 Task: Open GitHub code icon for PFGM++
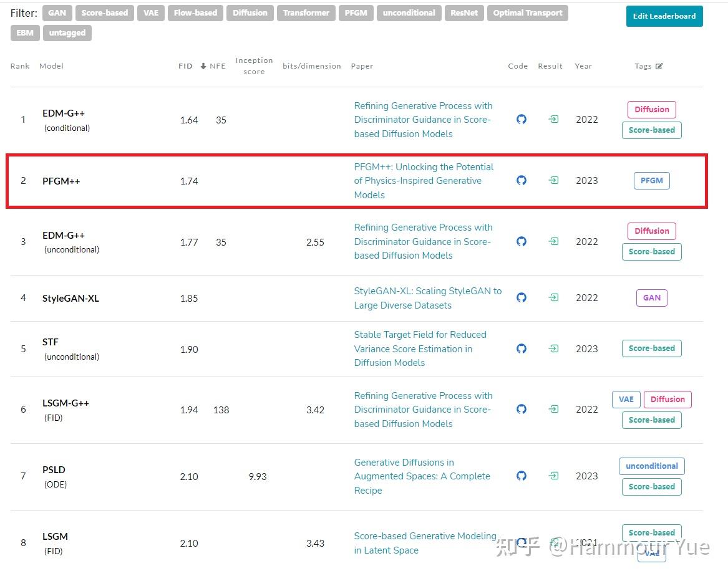(522, 181)
